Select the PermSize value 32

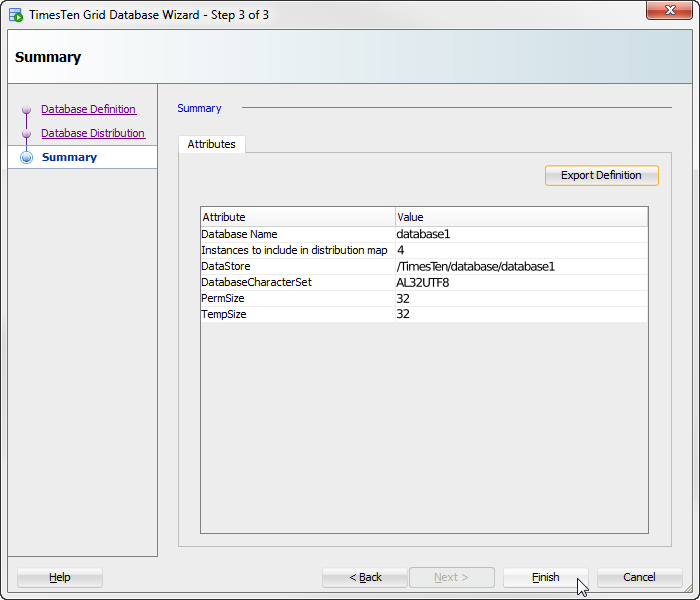click(x=521, y=299)
